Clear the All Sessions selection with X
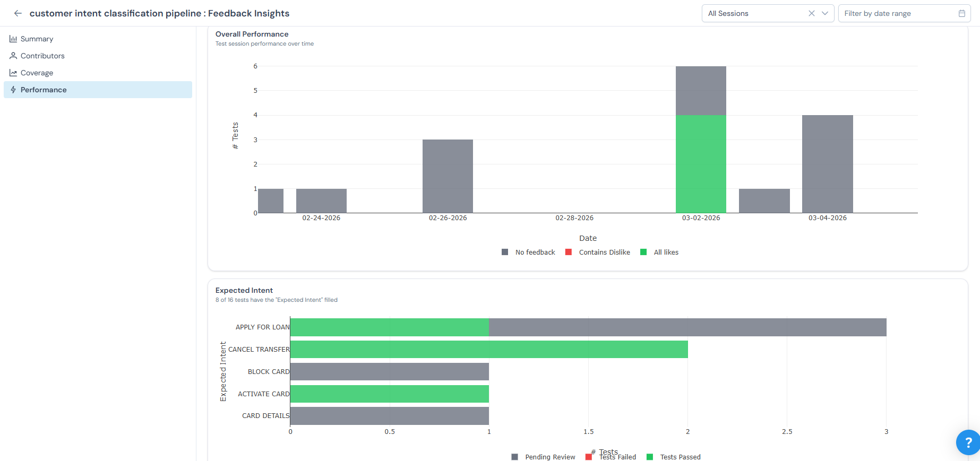This screenshot has width=980, height=461. [x=811, y=13]
